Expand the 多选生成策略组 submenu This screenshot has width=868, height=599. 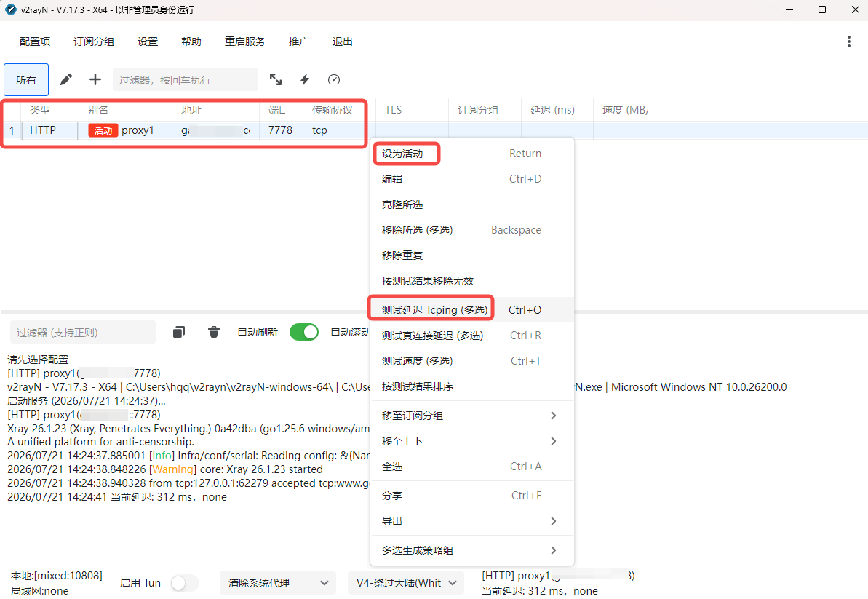472,550
